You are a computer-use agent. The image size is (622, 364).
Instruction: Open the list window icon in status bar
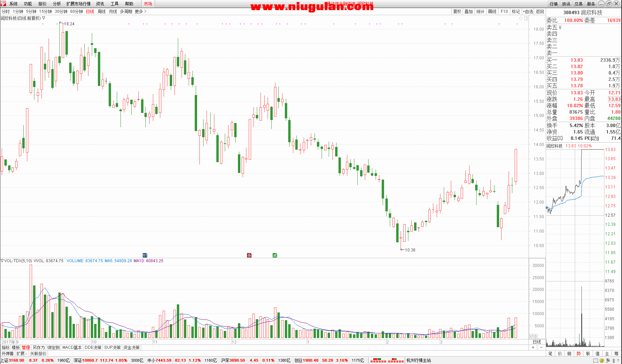point(596,361)
